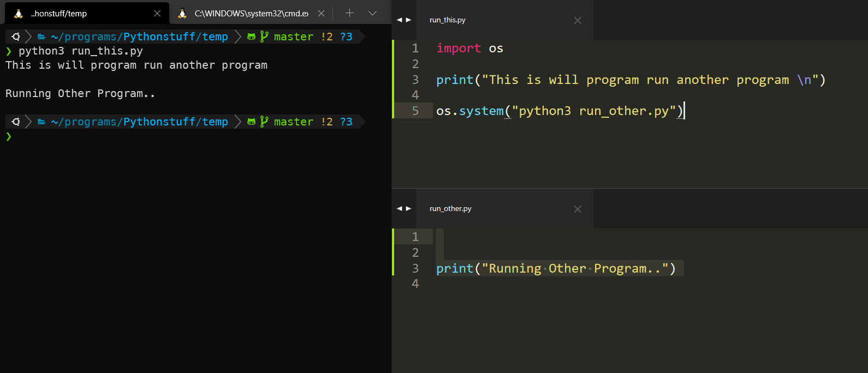868x373 pixels.
Task: Close the run_other.py editor tab
Action: (x=578, y=209)
